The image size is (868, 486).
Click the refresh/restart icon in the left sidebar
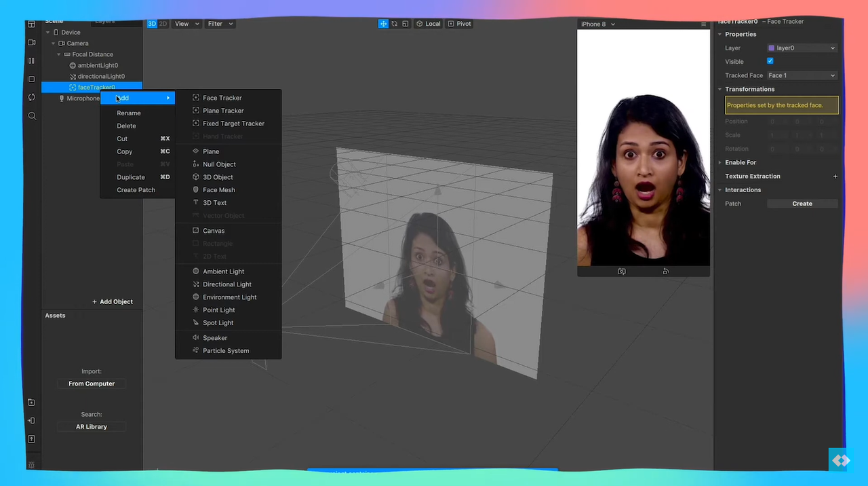[31, 97]
